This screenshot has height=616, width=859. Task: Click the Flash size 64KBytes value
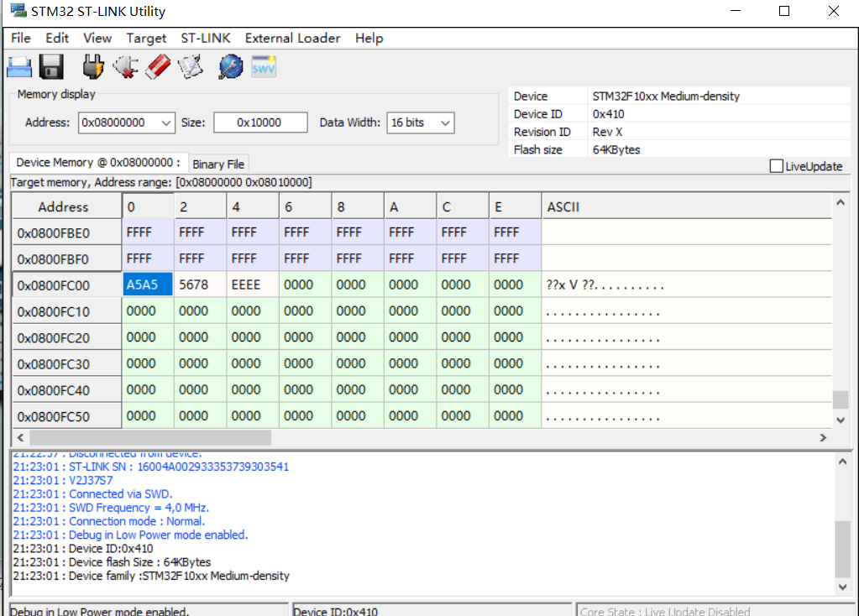616,150
